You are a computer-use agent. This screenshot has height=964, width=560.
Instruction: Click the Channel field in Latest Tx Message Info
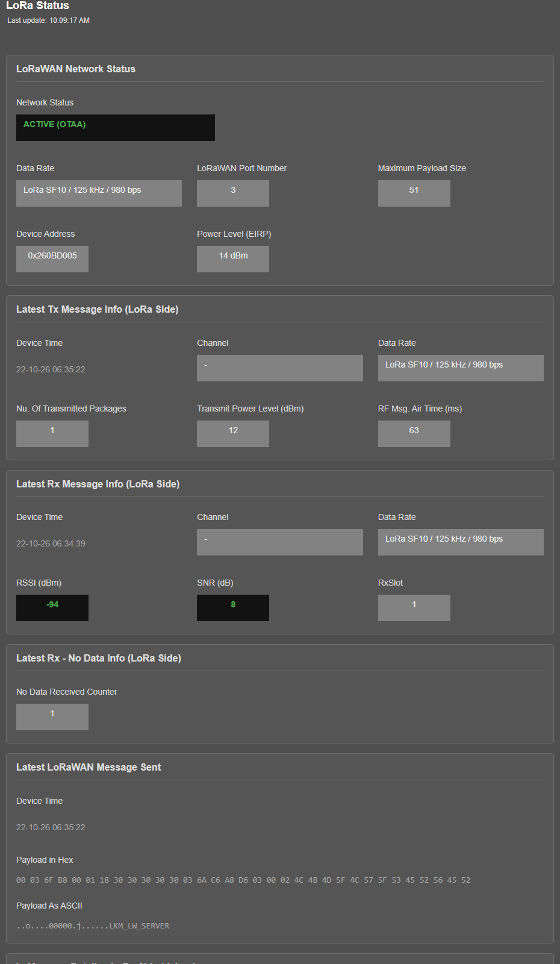click(280, 368)
